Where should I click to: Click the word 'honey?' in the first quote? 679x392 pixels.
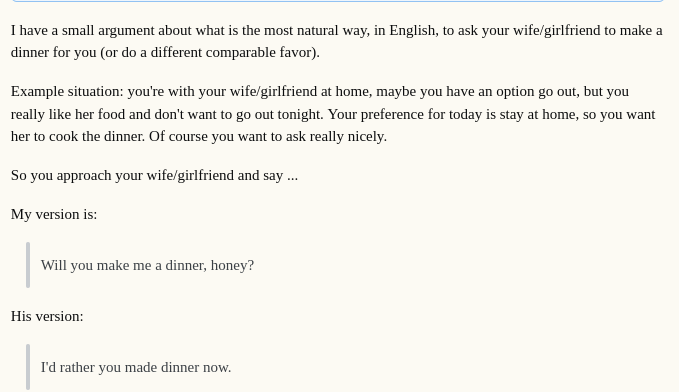pyautogui.click(x=232, y=265)
